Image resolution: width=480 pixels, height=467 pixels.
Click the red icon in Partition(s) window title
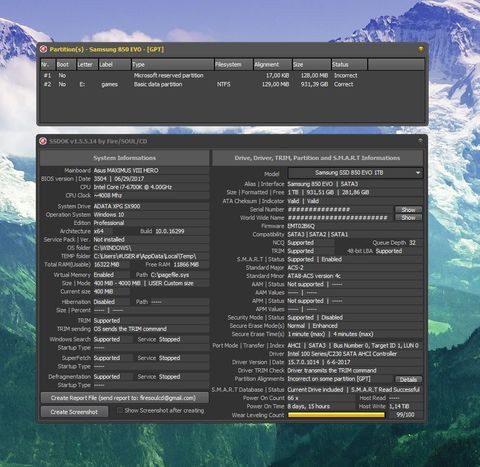point(43,49)
